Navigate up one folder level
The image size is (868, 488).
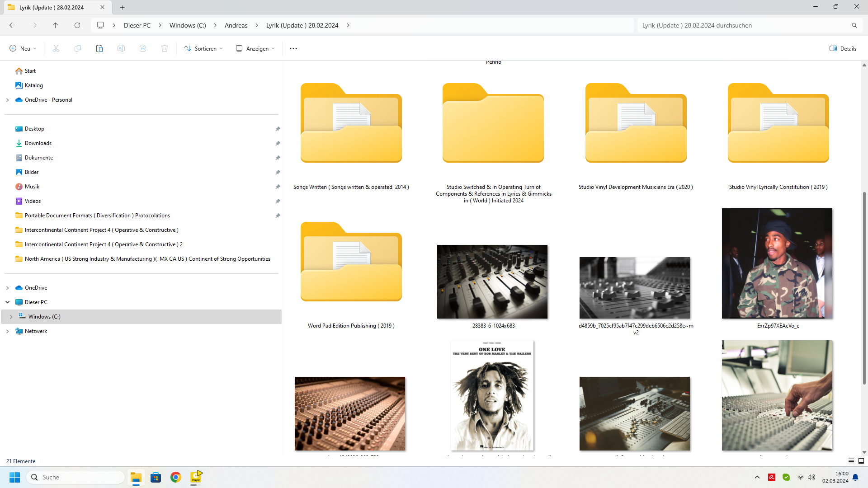(x=55, y=25)
